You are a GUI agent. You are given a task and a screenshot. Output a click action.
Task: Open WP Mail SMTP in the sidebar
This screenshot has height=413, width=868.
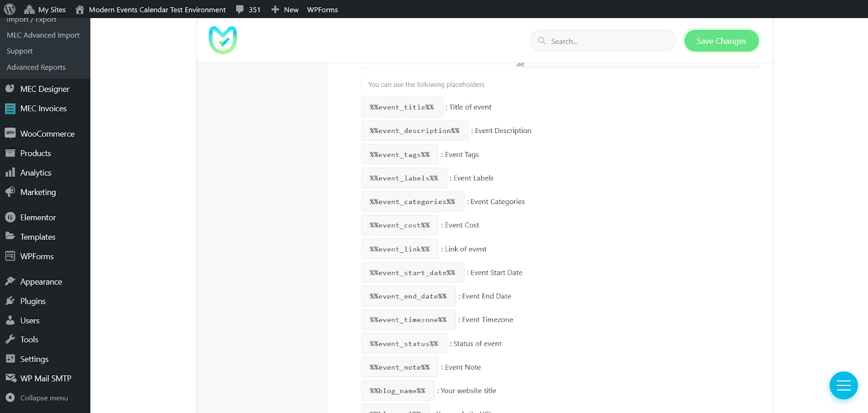46,378
